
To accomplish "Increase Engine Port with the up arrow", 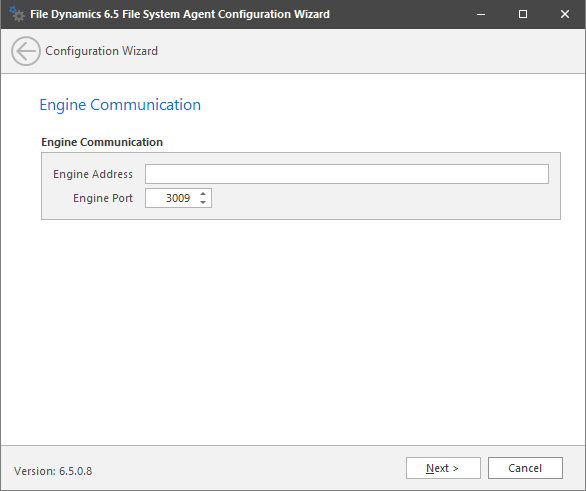I will click(203, 194).
